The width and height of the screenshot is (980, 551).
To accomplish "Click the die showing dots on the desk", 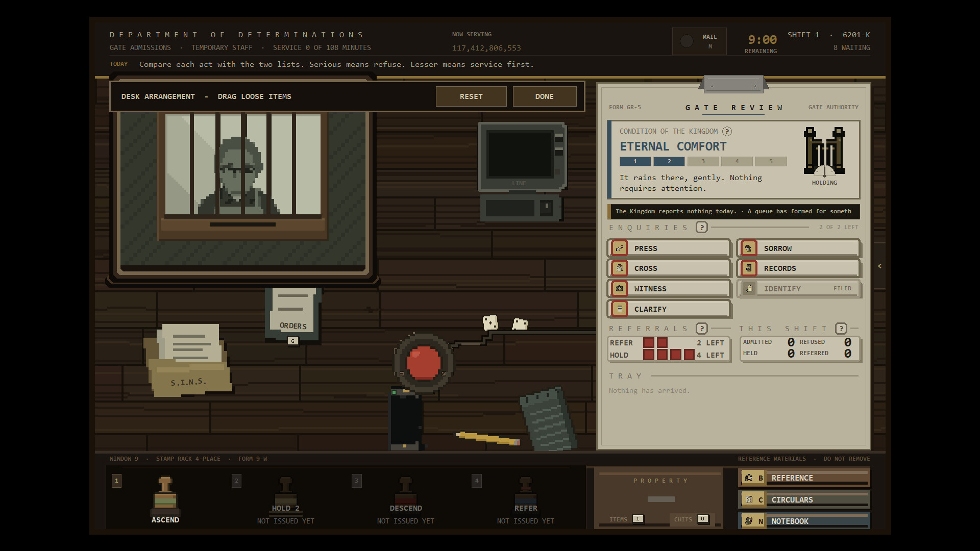I will (x=491, y=322).
